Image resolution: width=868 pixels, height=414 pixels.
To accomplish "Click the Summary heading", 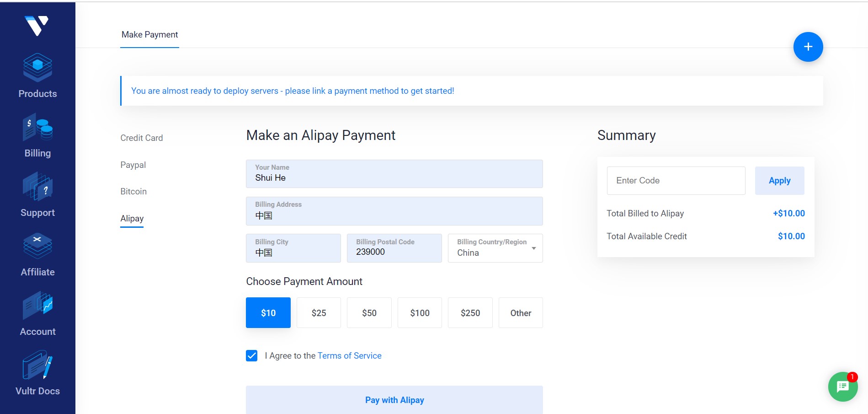I will point(626,135).
